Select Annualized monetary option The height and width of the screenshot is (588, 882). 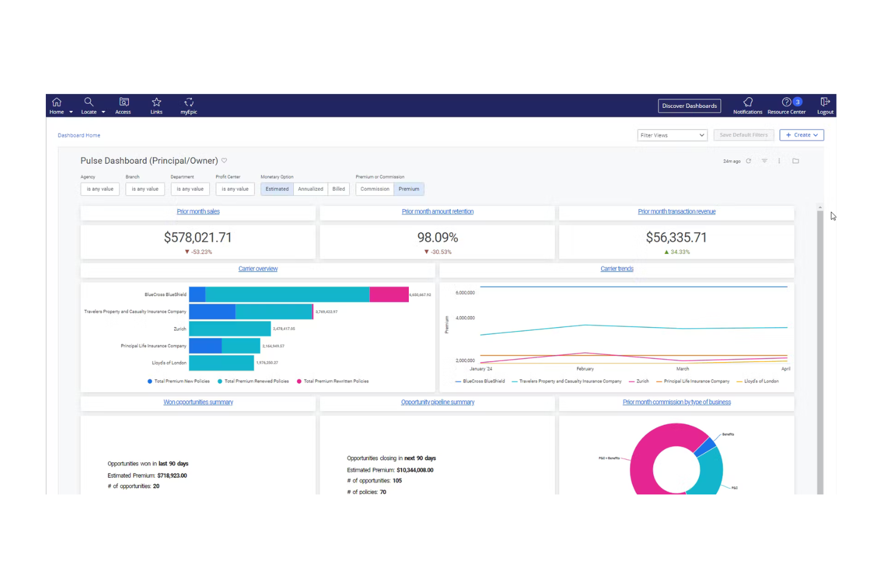pyautogui.click(x=310, y=189)
